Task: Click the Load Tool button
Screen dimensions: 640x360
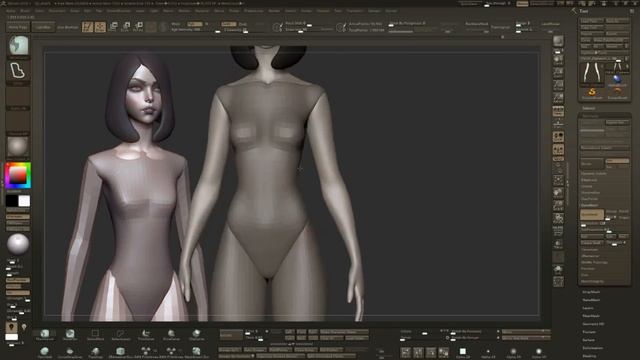Action: pyautogui.click(x=592, y=20)
